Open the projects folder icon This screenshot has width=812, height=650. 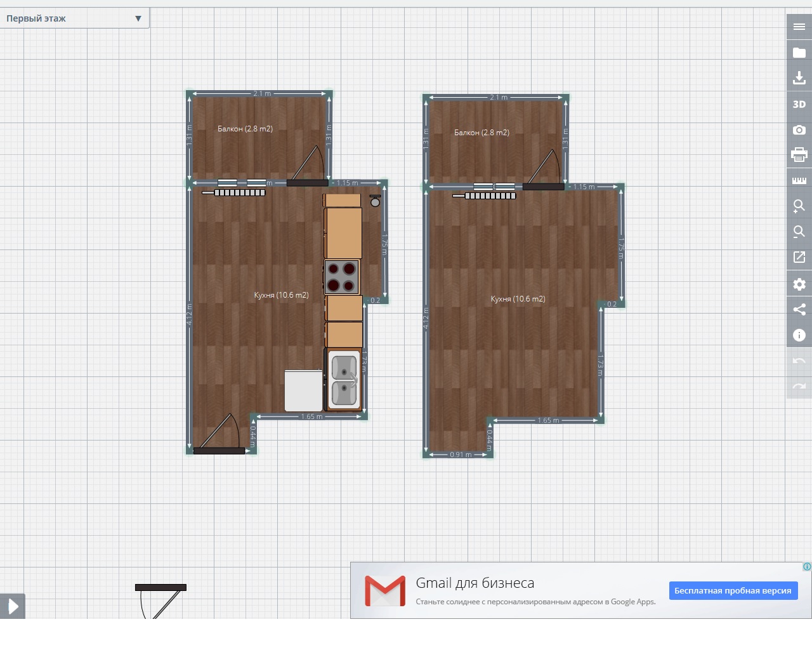pos(799,53)
